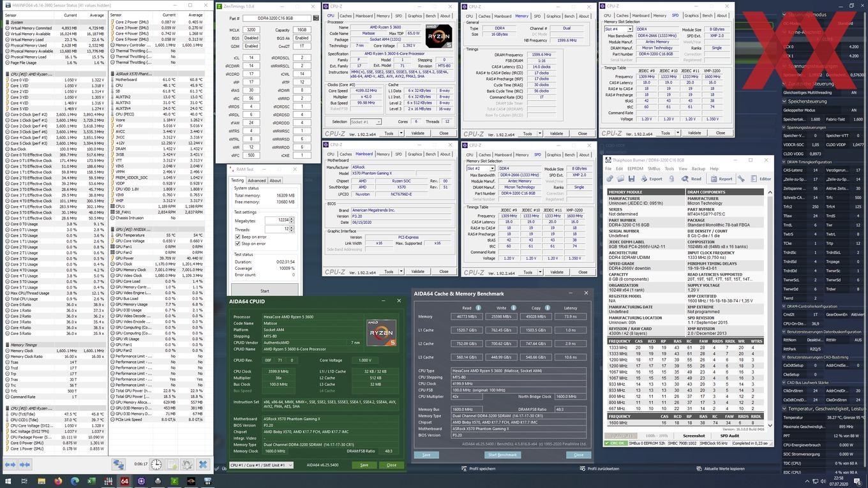
Task: Click HWiNFO network remote monitoring icon
Action: click(119, 464)
